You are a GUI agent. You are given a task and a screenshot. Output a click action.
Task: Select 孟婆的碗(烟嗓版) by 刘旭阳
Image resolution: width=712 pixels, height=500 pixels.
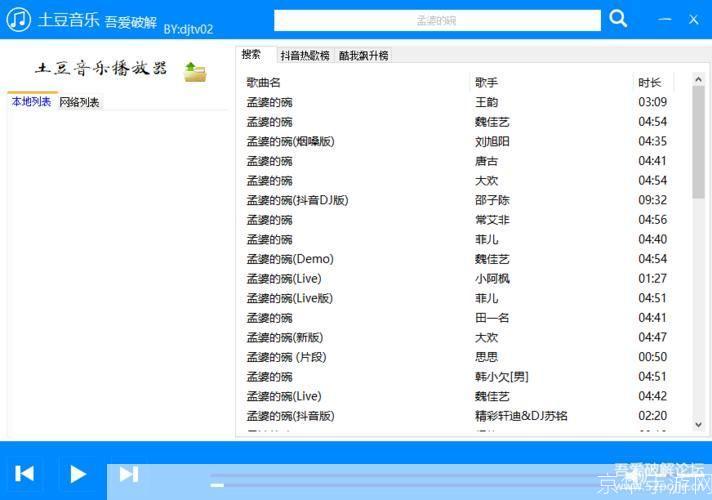pos(291,141)
